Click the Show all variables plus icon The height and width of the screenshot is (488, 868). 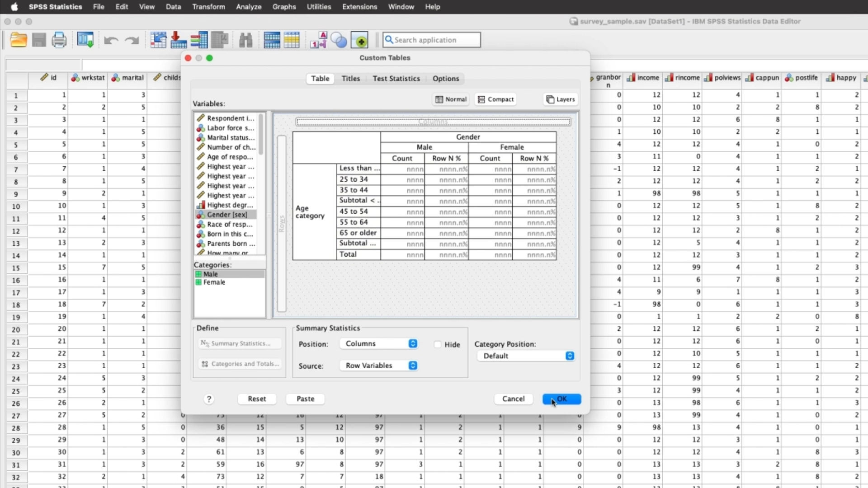coord(359,40)
